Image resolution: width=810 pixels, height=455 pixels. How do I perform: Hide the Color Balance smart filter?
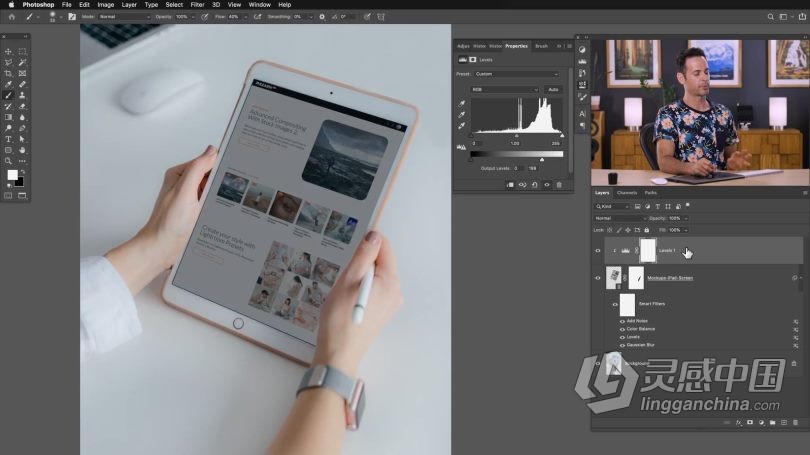pyautogui.click(x=622, y=329)
